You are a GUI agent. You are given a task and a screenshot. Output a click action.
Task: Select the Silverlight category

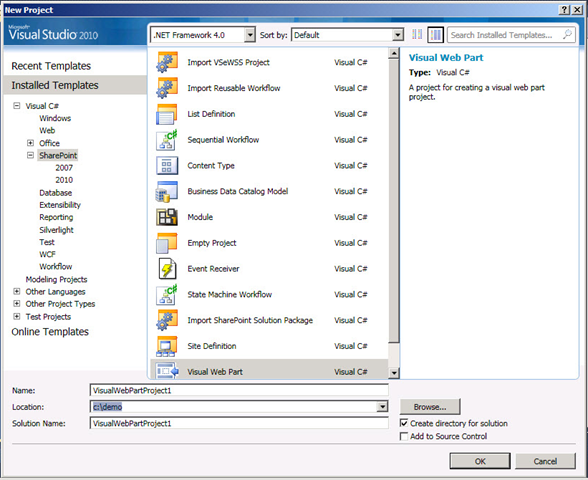56,230
